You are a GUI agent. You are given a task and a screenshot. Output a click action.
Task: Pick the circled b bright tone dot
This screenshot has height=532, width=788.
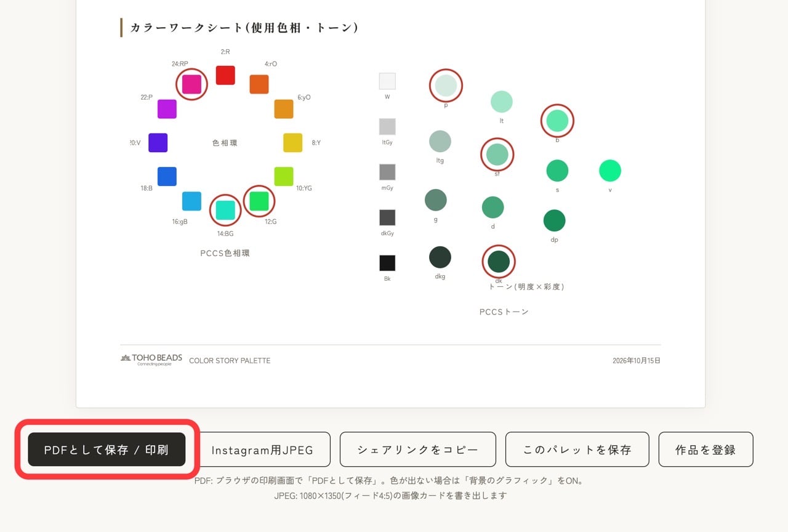[557, 121]
